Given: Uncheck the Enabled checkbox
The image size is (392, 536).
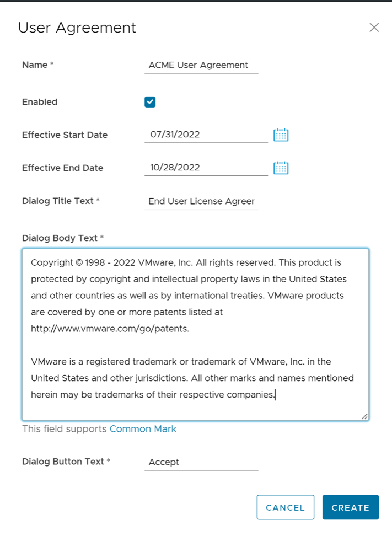Looking at the screenshot, I should (x=150, y=102).
